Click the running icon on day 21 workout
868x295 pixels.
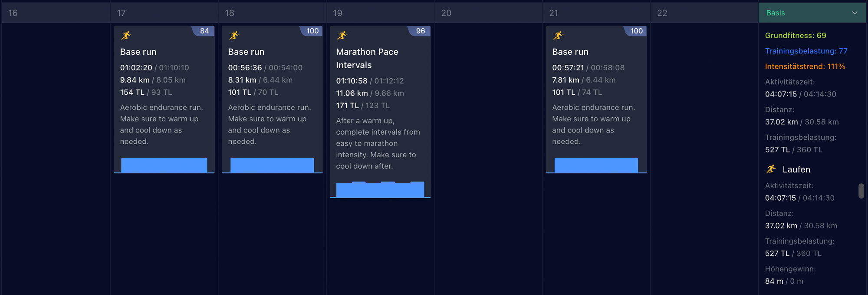tap(558, 36)
